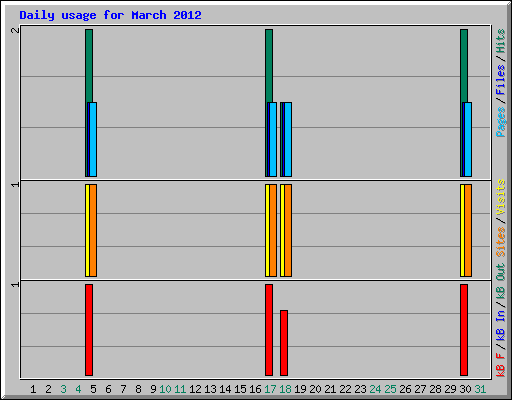The height and width of the screenshot is (400, 512).
Task: Click day 30 on the x-axis
Action: pos(465,389)
